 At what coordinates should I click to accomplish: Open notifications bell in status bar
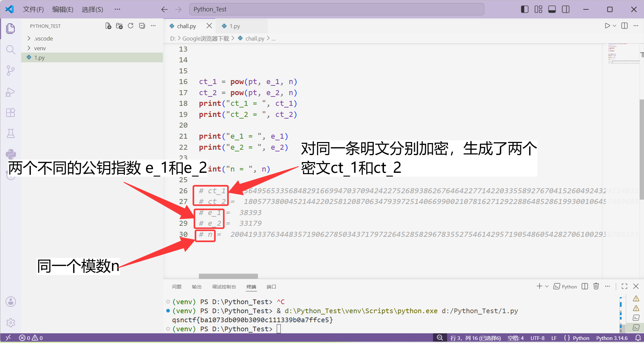tap(638, 338)
